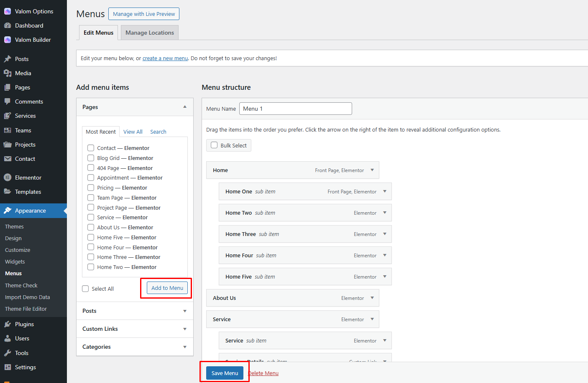The height and width of the screenshot is (383, 588).
Task: Switch to the Manage Locations tab
Action: pos(150,33)
